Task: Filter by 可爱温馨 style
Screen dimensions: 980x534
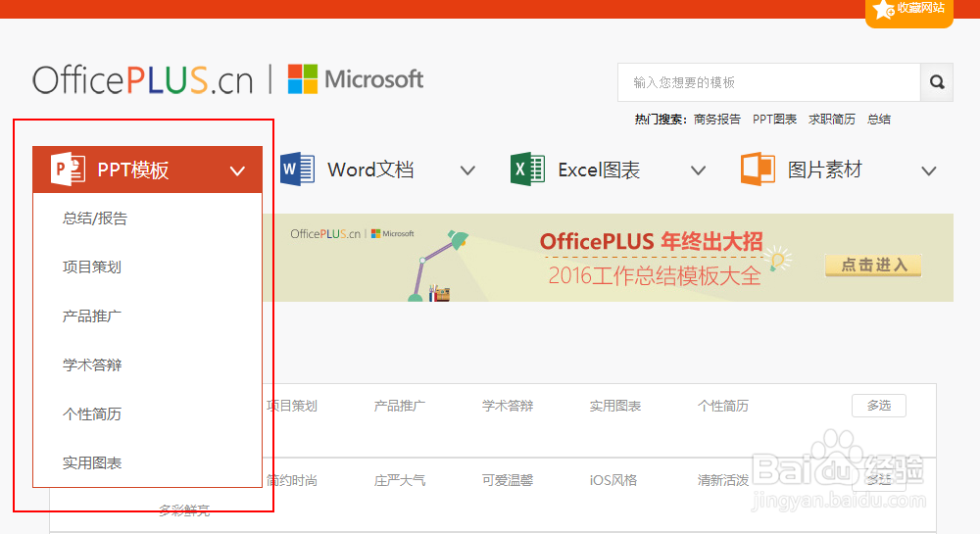Action: pos(508,480)
